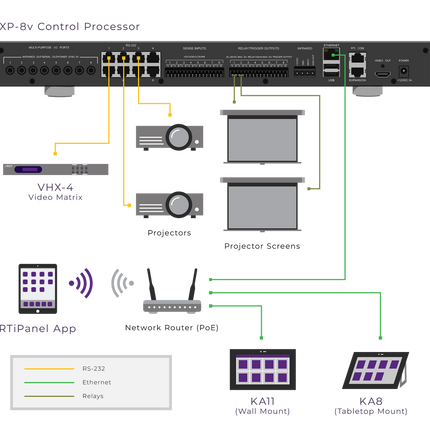The image size is (430, 430).
Task: Click the "RS-232" legend text
Action: 94,369
